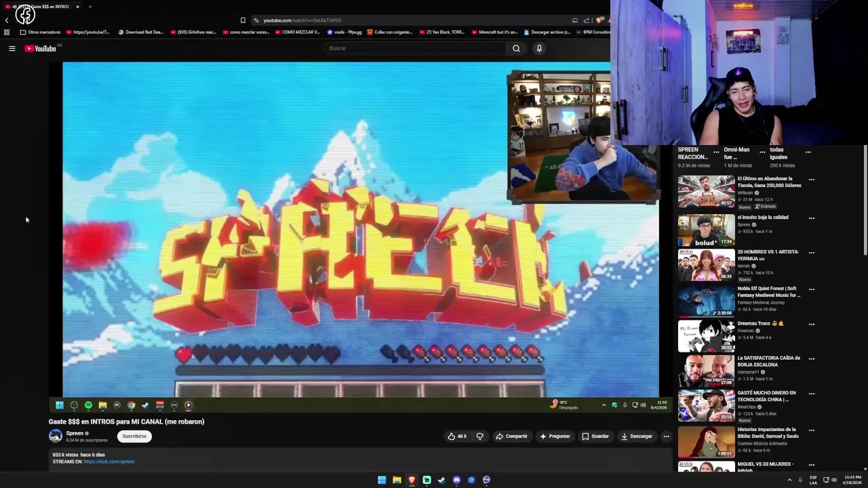This screenshot has width=868, height=488.
Task: Open options for Historias Impactantes de la Biblia
Action: coord(811,430)
